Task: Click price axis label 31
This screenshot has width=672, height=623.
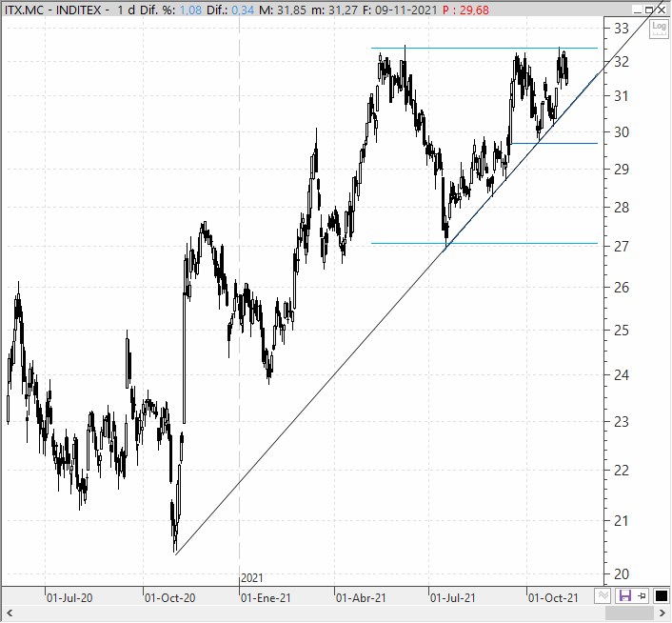Action: pos(622,96)
